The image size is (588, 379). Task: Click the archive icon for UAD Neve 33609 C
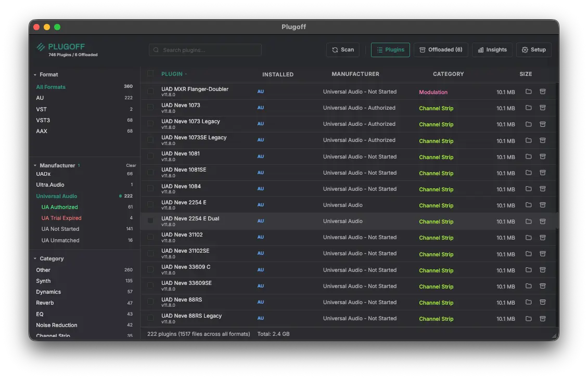pos(542,270)
